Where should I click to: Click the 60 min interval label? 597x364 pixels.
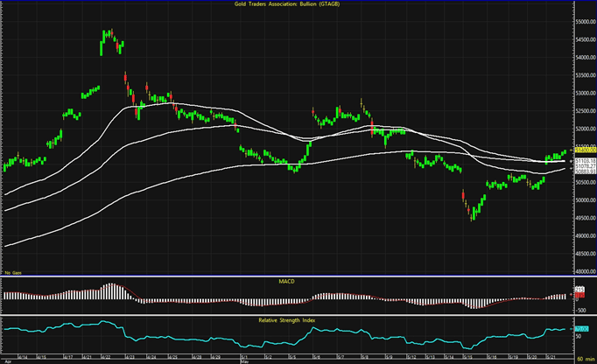coord(584,360)
